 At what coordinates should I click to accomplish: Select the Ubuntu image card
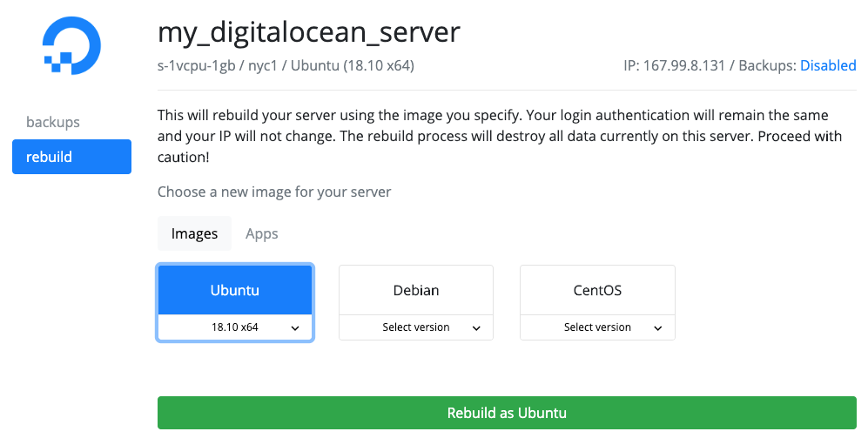(235, 290)
